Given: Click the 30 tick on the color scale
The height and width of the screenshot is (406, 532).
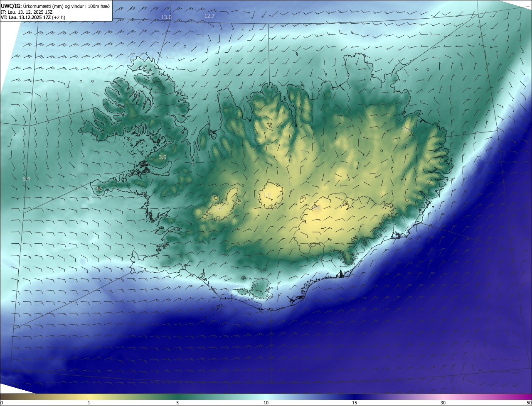Looking at the screenshot, I should coord(443,403).
